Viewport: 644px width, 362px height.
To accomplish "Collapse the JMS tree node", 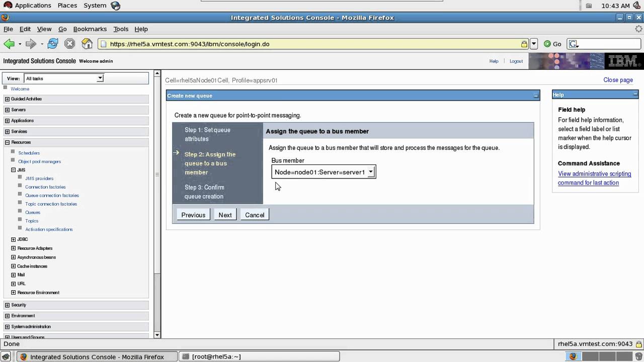I will 14,170.
